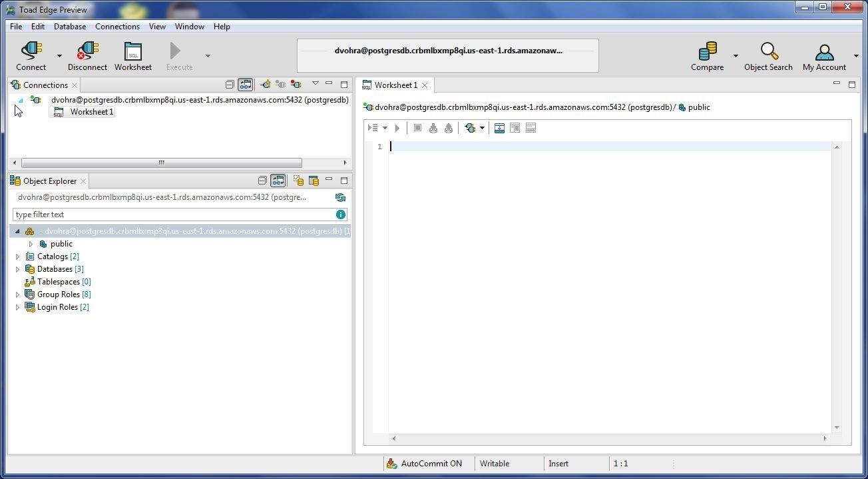Click the My Account icon
This screenshot has width=868, height=479.
tap(824, 52)
